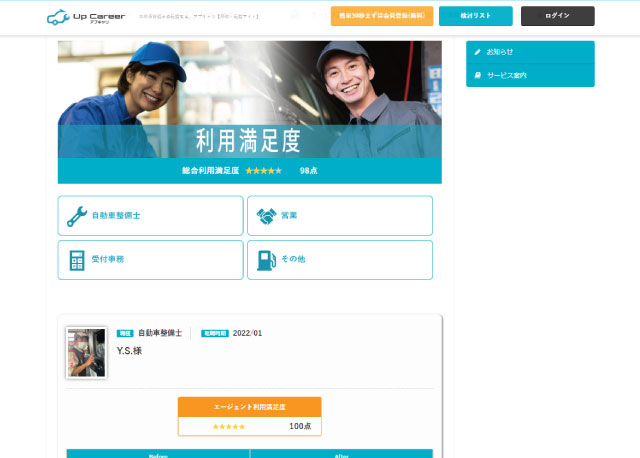Select the 自動車整備士 category link

click(150, 216)
